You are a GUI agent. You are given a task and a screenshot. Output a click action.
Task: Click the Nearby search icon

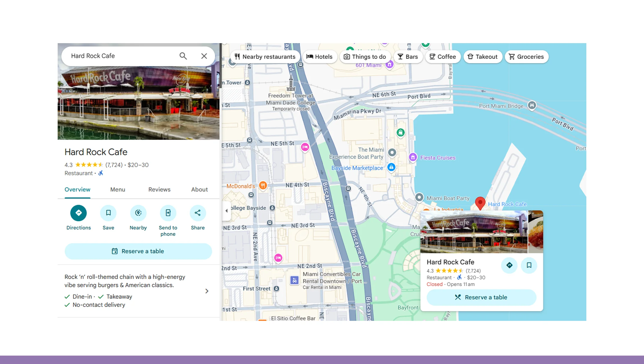pos(138,213)
